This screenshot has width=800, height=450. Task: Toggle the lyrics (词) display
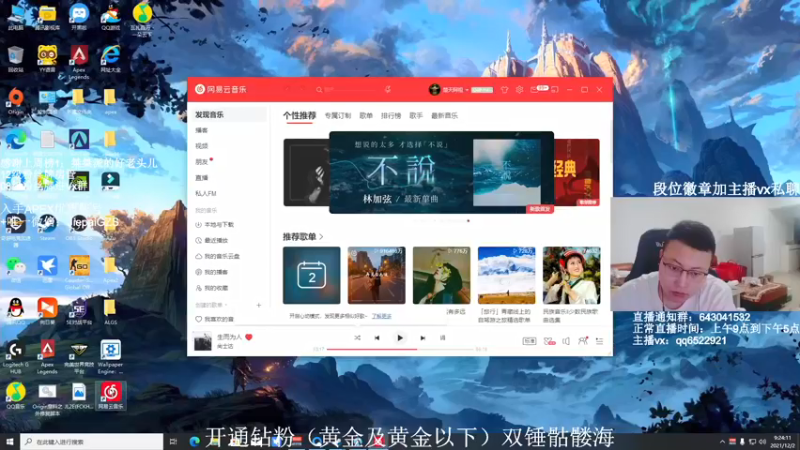(x=442, y=338)
